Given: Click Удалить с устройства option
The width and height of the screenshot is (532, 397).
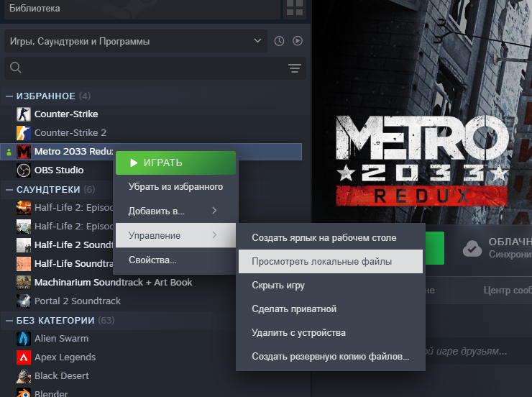Looking at the screenshot, I should 331,333.
